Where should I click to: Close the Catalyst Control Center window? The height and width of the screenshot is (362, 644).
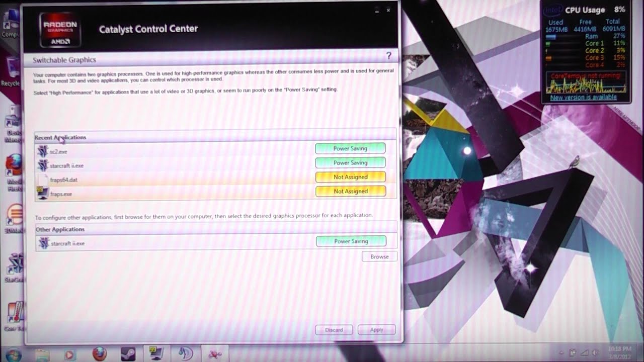[x=388, y=10]
